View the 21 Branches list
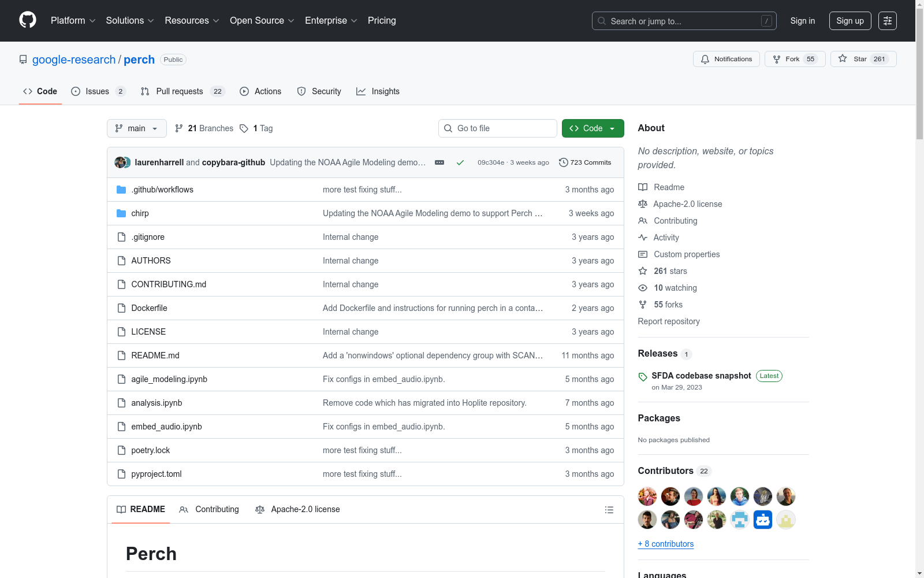The width and height of the screenshot is (924, 578). point(204,128)
